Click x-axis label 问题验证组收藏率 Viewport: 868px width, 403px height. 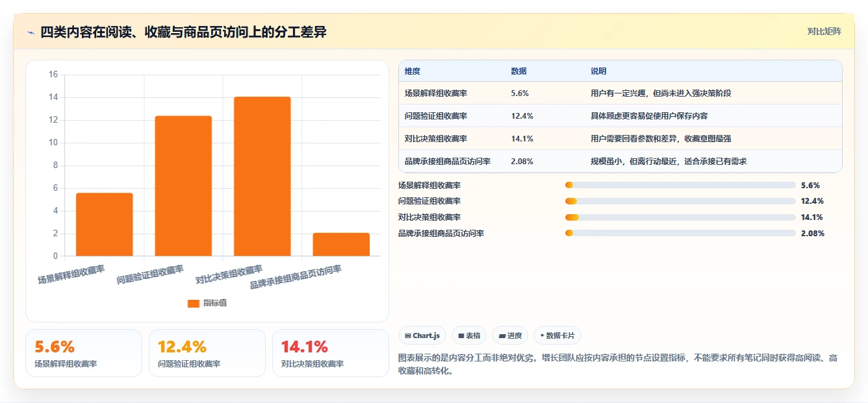pyautogui.click(x=150, y=275)
